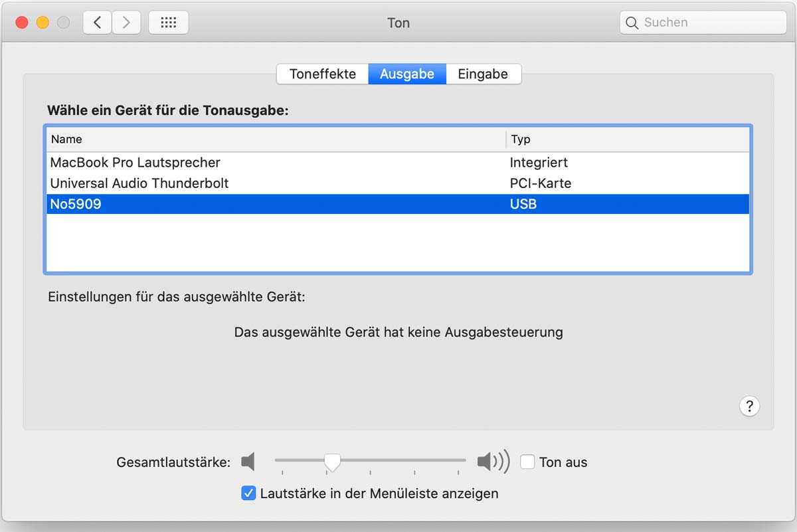Click the quiet speaker icon left of slider
This screenshot has height=532, width=797.
coord(248,462)
